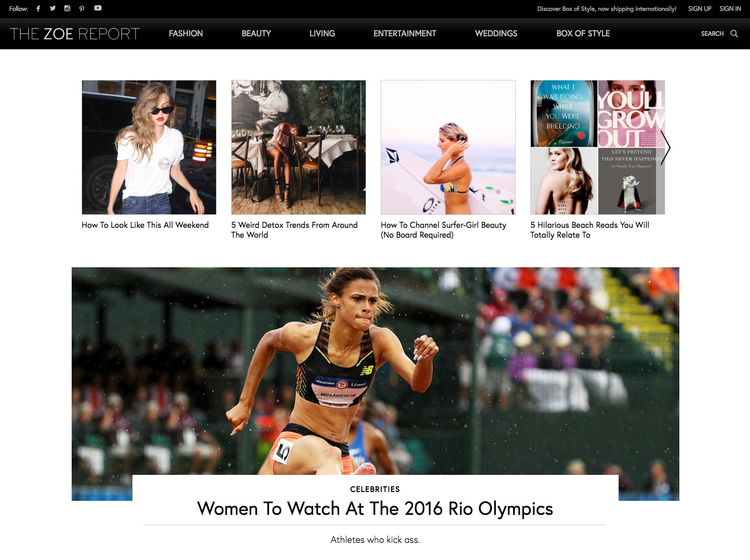Open the 5 Weird Detox Trends thumbnail
750x560 pixels.
tap(299, 147)
